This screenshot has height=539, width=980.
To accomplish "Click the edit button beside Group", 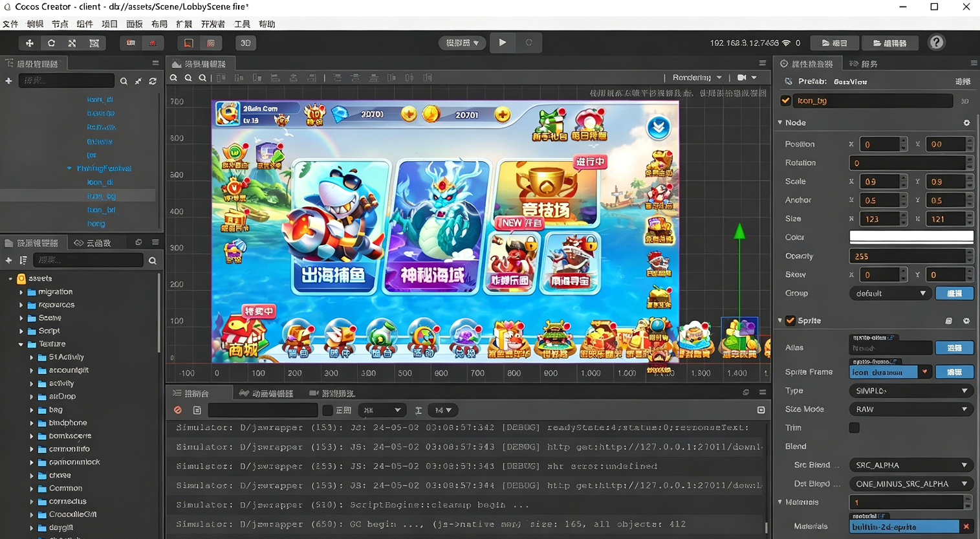I will click(954, 294).
